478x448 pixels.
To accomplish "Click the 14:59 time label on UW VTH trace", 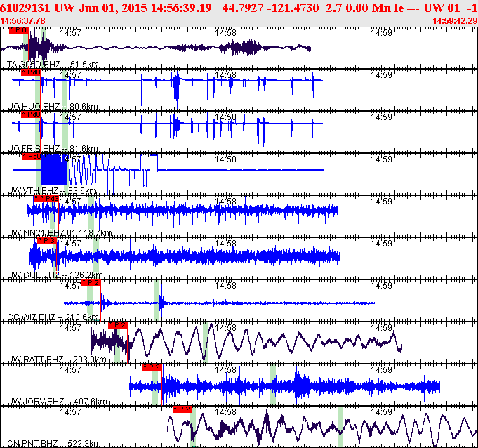I will [381, 159].
